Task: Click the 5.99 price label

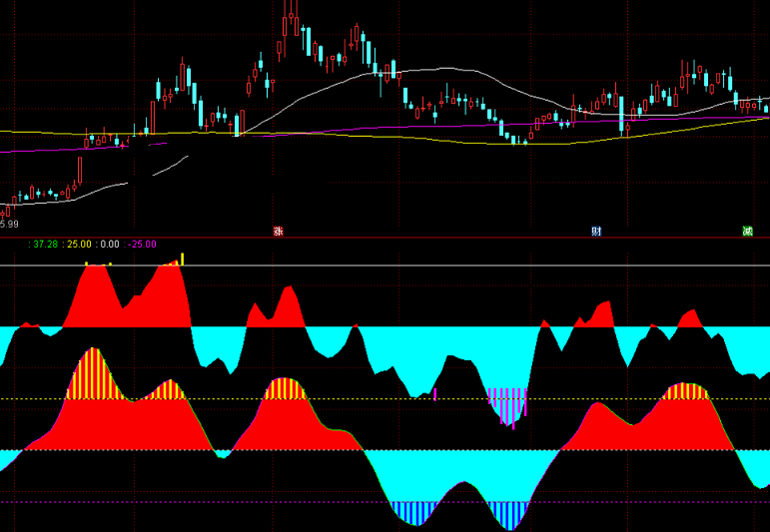Action: point(9,225)
